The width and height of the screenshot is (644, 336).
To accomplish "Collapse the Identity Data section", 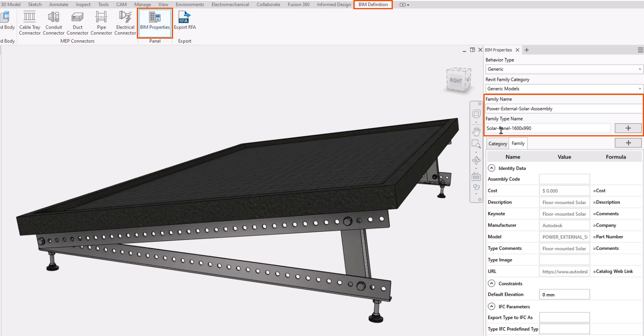I will pyautogui.click(x=491, y=168).
